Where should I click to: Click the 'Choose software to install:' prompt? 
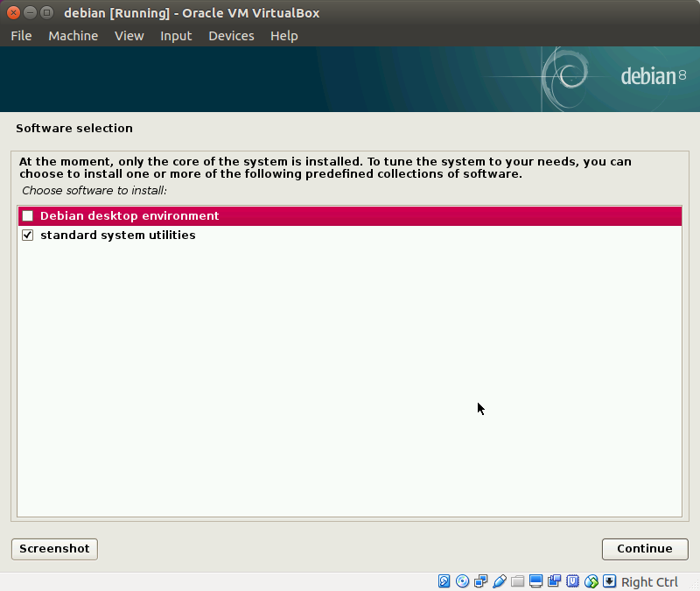point(94,191)
